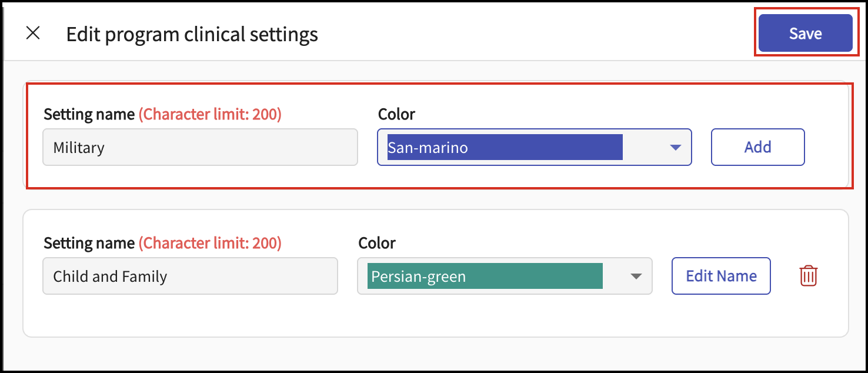Click the Setting name label above Military

(89, 114)
